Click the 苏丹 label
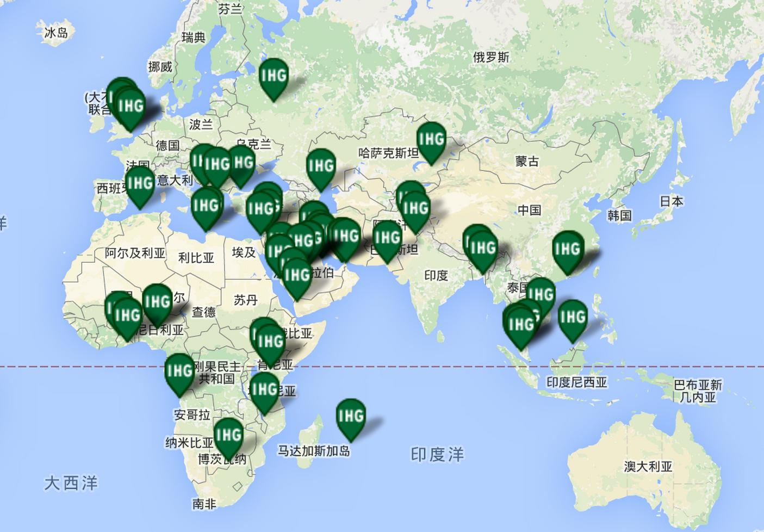This screenshot has width=764, height=532. click(x=246, y=300)
